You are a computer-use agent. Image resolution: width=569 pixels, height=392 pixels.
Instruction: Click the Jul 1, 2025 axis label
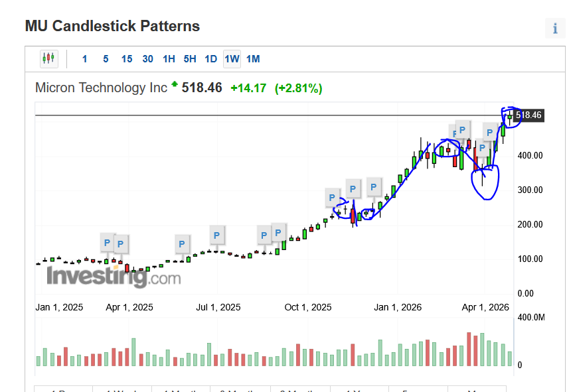pyautogui.click(x=218, y=307)
